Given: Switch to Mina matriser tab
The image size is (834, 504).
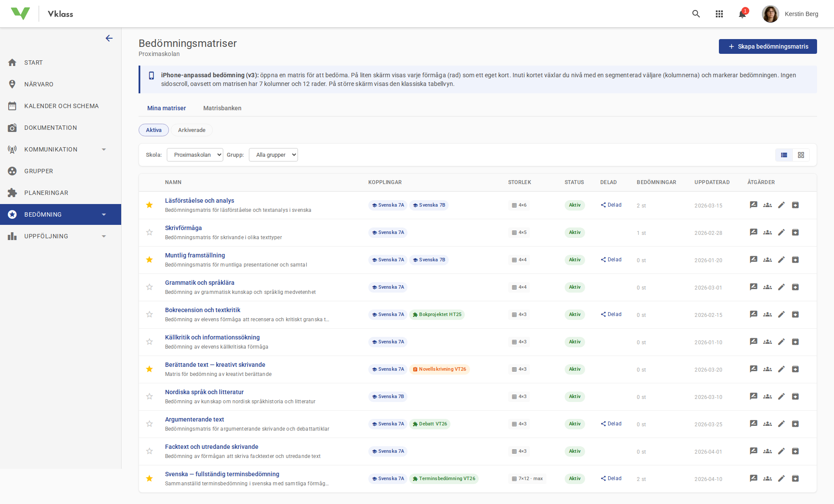Looking at the screenshot, I should [x=166, y=108].
